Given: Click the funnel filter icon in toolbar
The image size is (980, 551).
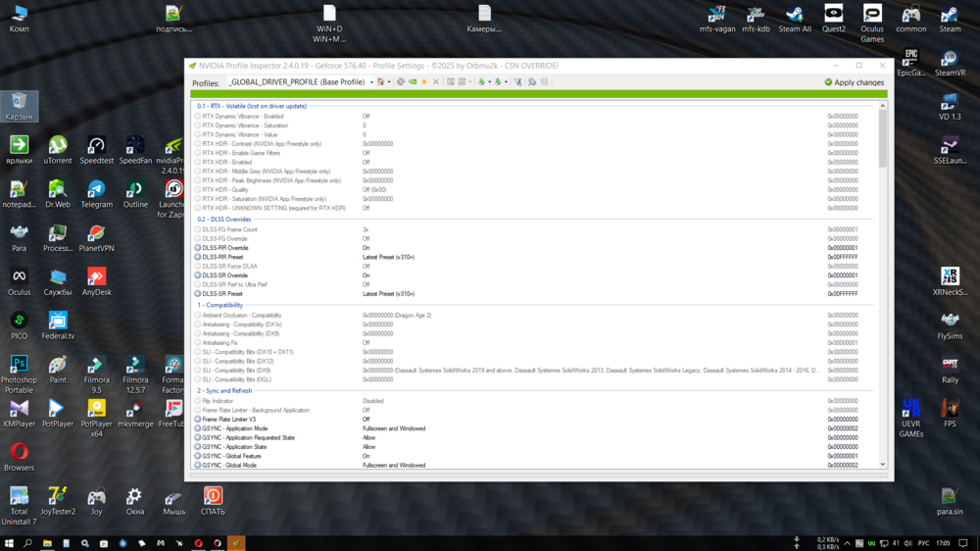Looking at the screenshot, I should 518,82.
